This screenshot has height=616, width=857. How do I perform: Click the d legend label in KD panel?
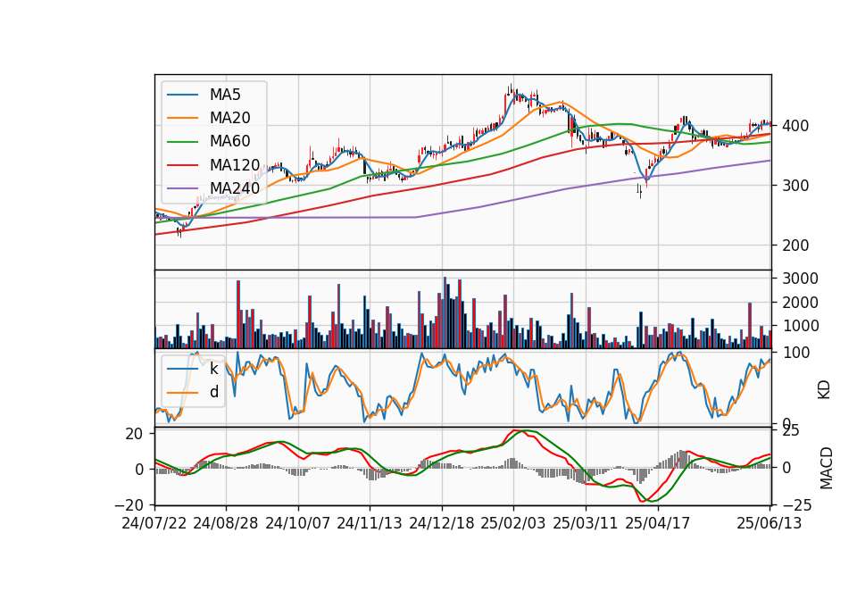213,392
